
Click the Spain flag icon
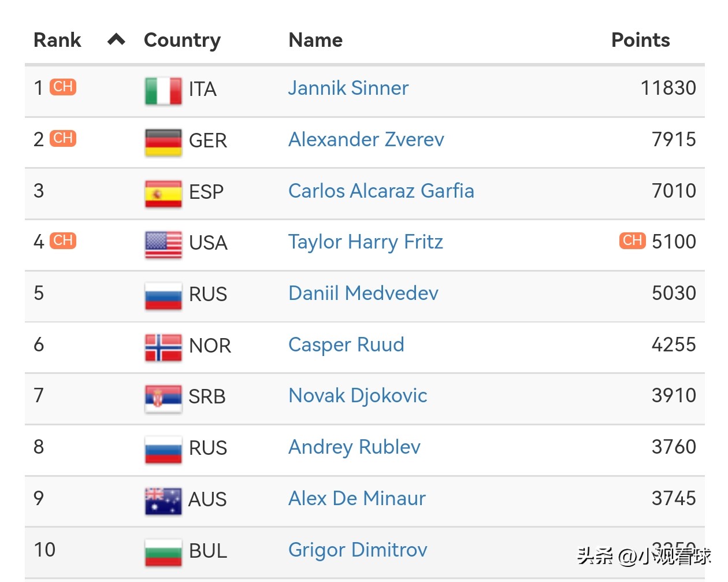164,193
